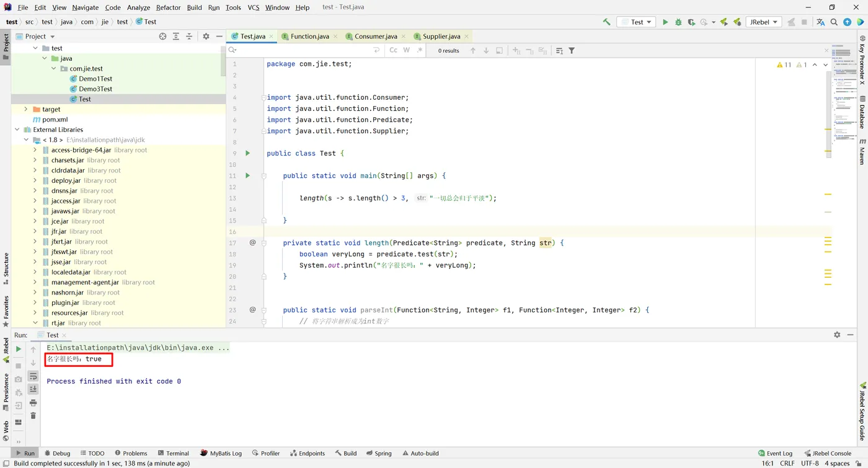The image size is (868, 468).
Task: Open the search filter funnel icon
Action: 572,51
